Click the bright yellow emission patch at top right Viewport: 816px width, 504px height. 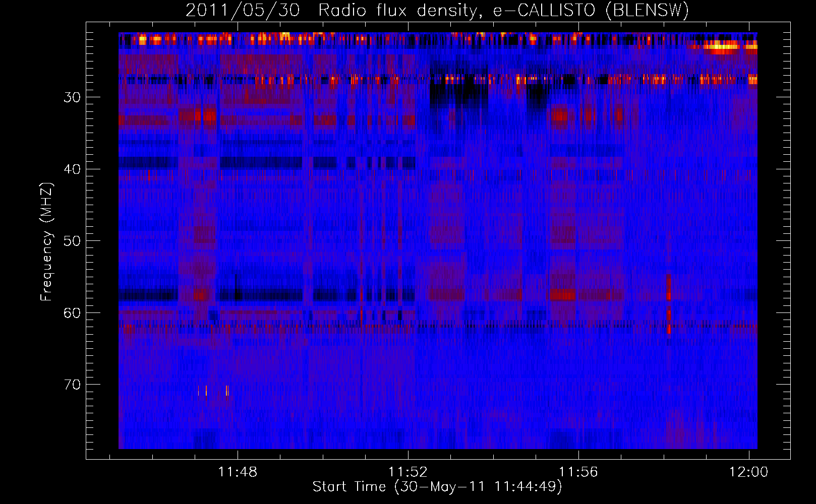724,48
